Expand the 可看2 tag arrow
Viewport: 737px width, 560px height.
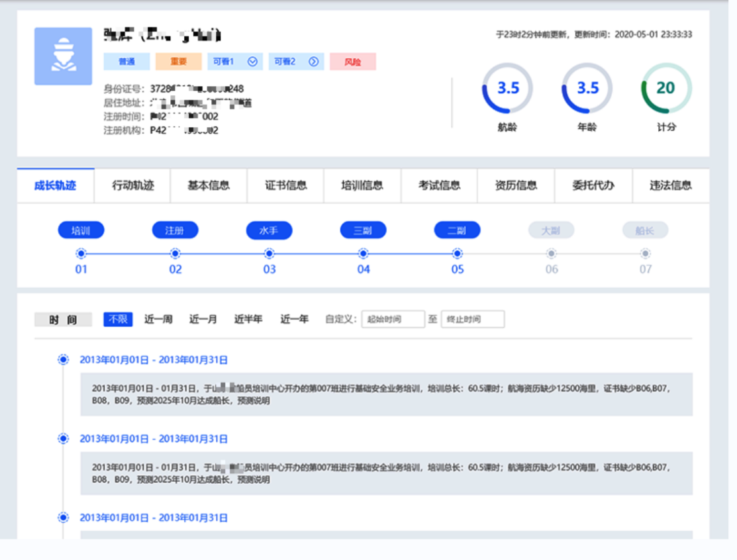click(314, 62)
